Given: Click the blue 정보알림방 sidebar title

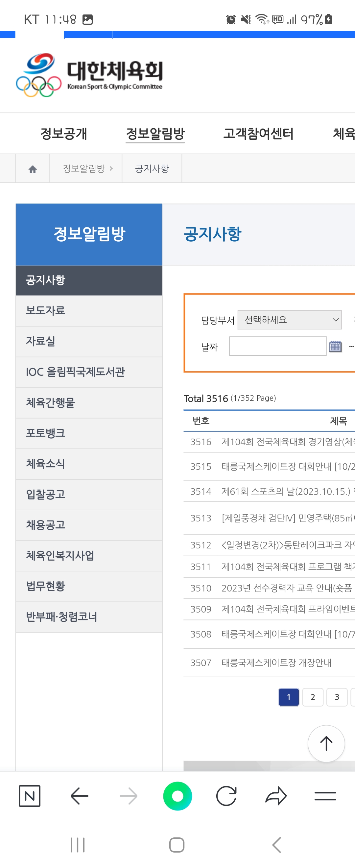Looking at the screenshot, I should [x=89, y=234].
